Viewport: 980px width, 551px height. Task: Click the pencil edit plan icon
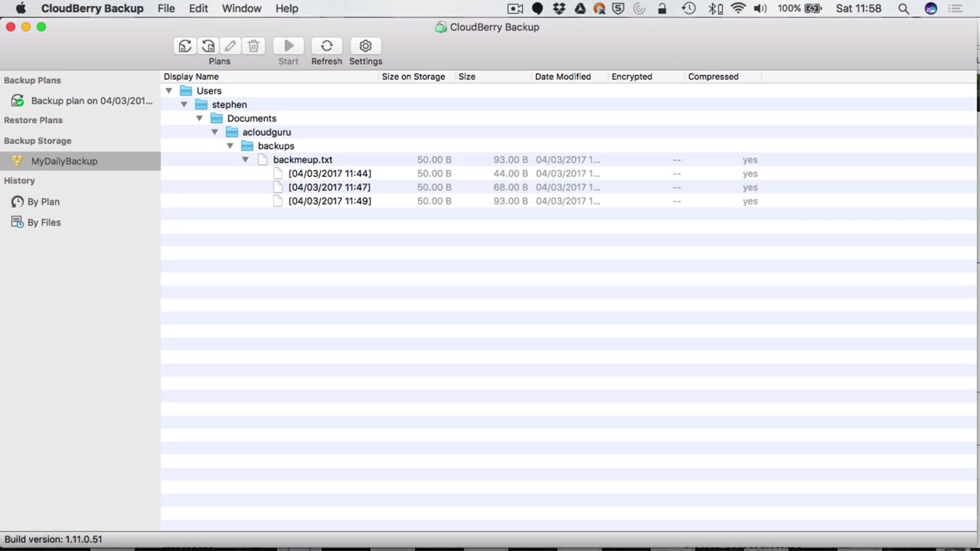(x=230, y=47)
